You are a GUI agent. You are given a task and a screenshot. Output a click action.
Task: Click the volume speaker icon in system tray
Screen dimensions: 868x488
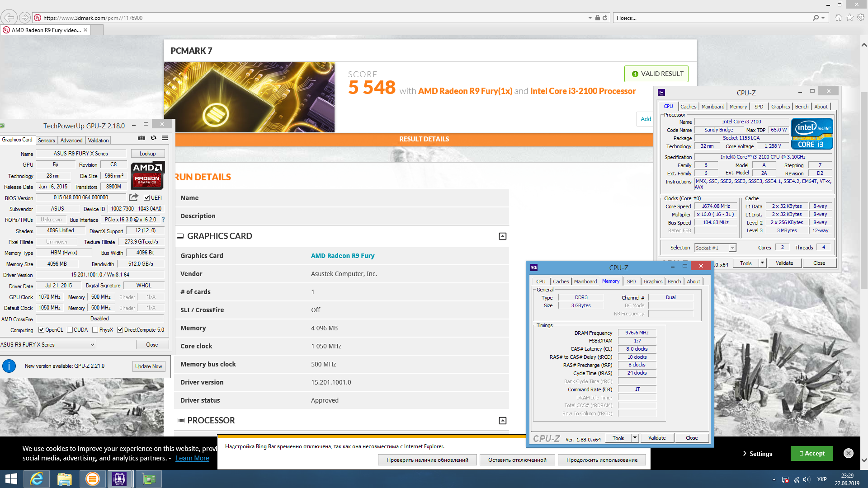[807, 479]
